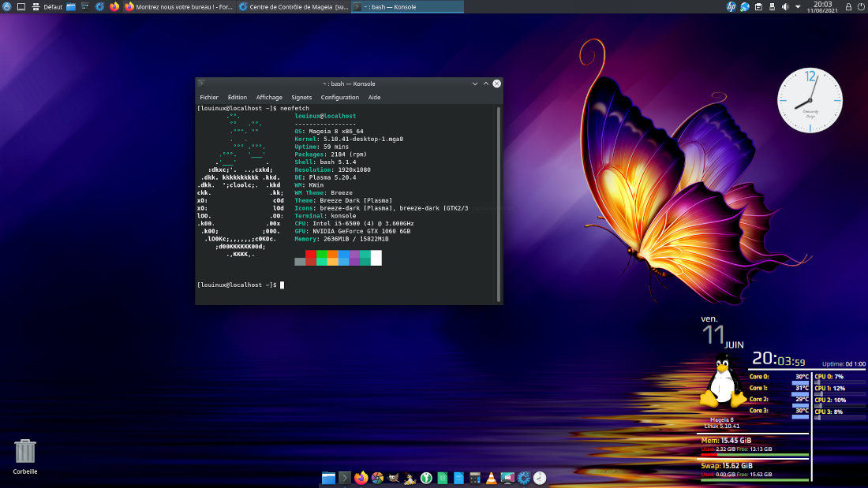This screenshot has height=488, width=868.
Task: Click the 'Kernel: 5.10.41-desktop-1.mga8' line
Action: 349,140
